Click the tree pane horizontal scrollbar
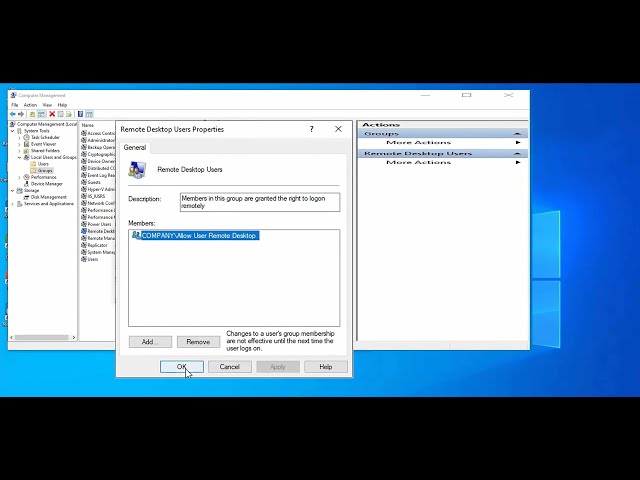 point(42,338)
